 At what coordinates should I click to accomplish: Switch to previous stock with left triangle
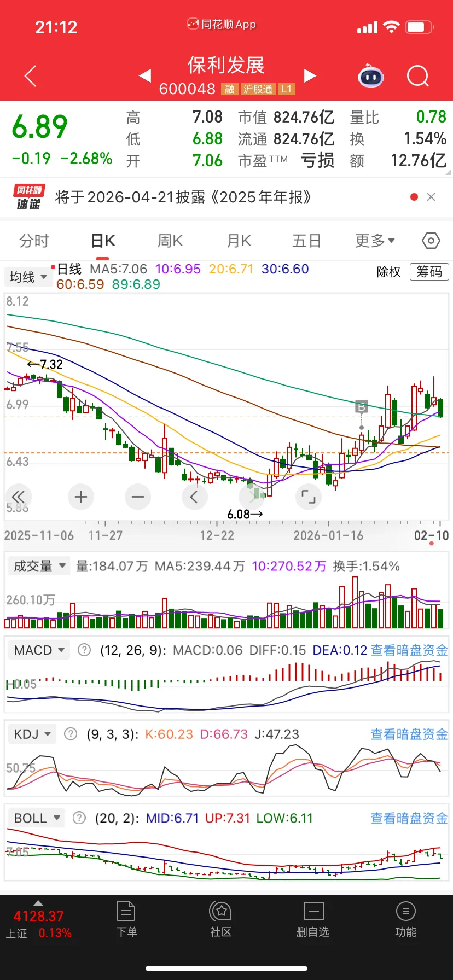[x=145, y=75]
